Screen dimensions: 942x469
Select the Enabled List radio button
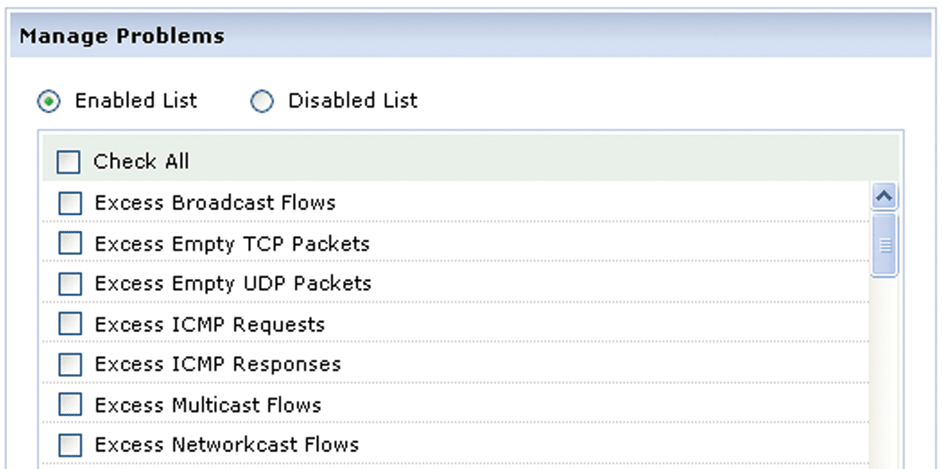coord(49,101)
